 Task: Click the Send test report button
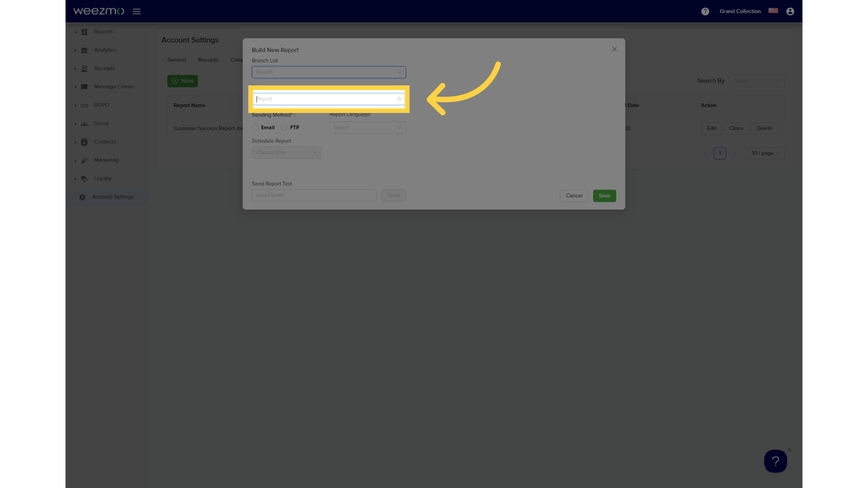tap(393, 195)
